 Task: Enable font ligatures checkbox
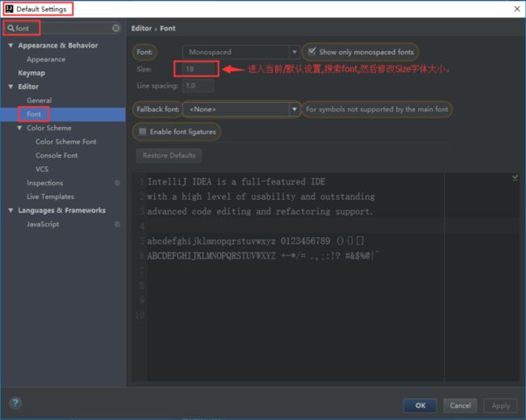click(142, 131)
